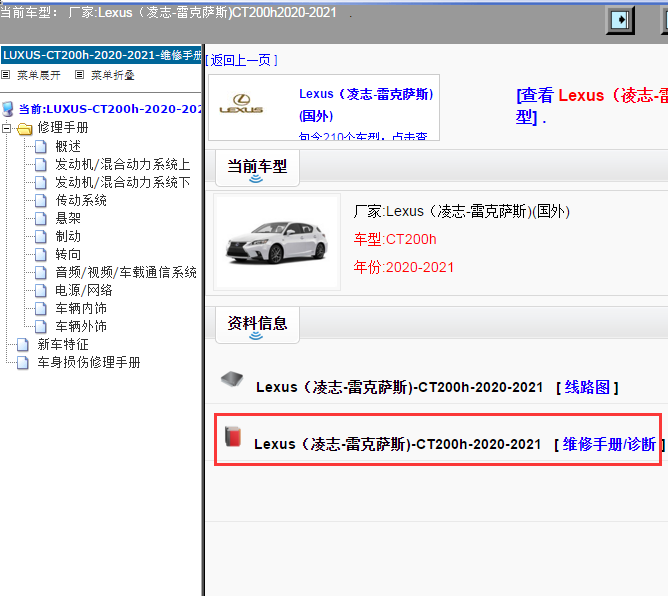This screenshot has width=668, height=596.
Task: Open 概述 in the tree
Action: tap(68, 147)
